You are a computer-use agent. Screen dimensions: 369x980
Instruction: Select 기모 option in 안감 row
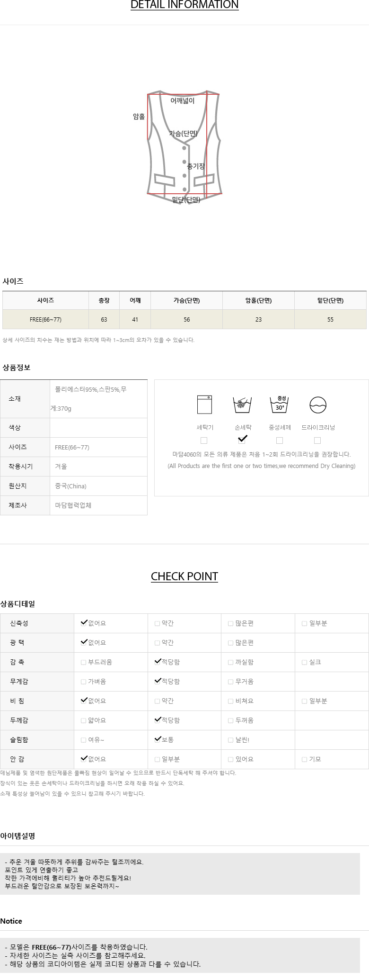coord(305,759)
